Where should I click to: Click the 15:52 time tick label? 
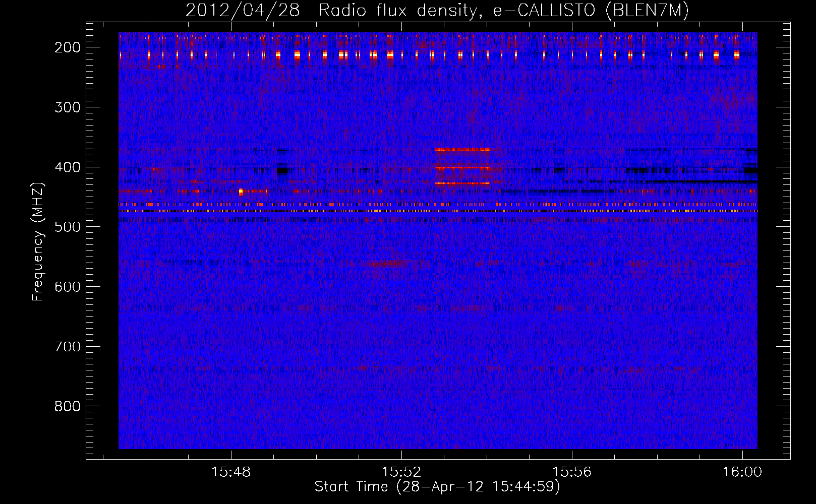click(x=402, y=472)
